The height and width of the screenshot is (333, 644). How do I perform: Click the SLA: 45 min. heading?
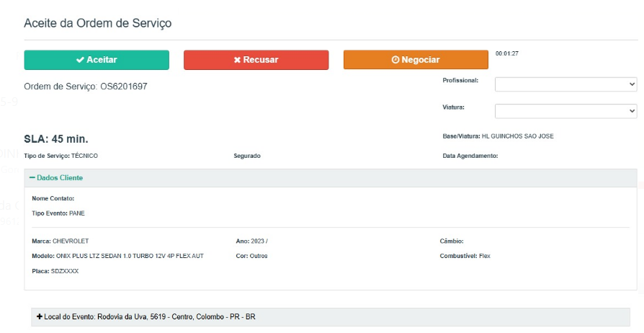coord(56,138)
